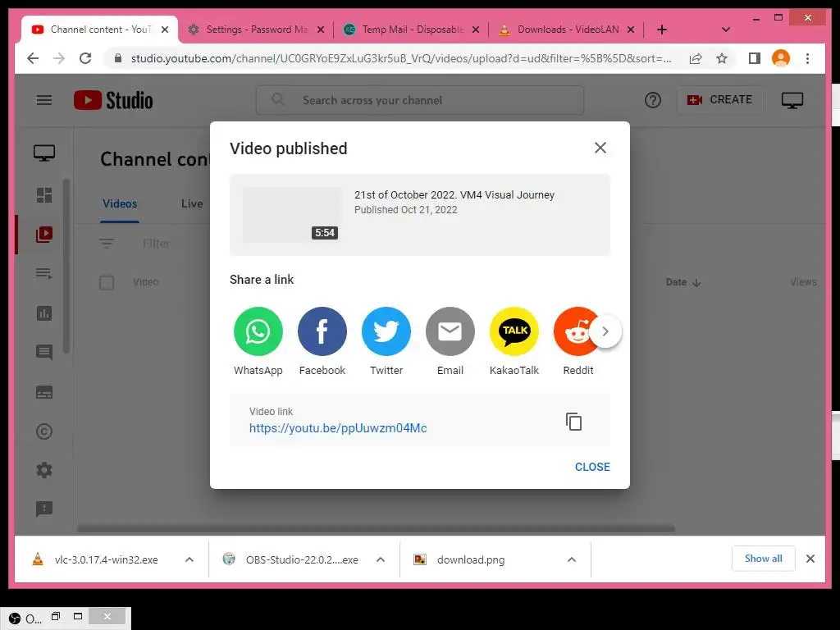840x630 pixels.
Task: Open published video thumbnail
Action: coord(292,214)
